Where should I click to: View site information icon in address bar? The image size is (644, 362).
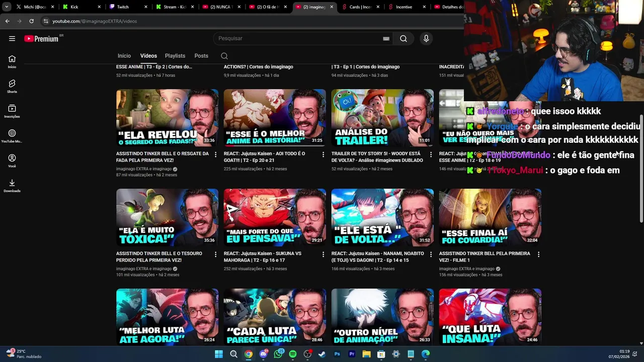[x=46, y=21]
